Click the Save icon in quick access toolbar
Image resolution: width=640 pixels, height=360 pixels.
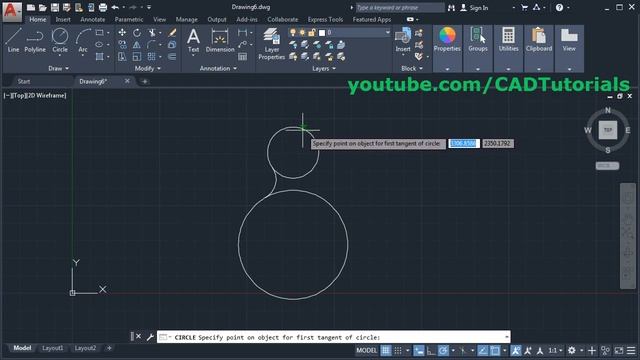click(x=55, y=7)
